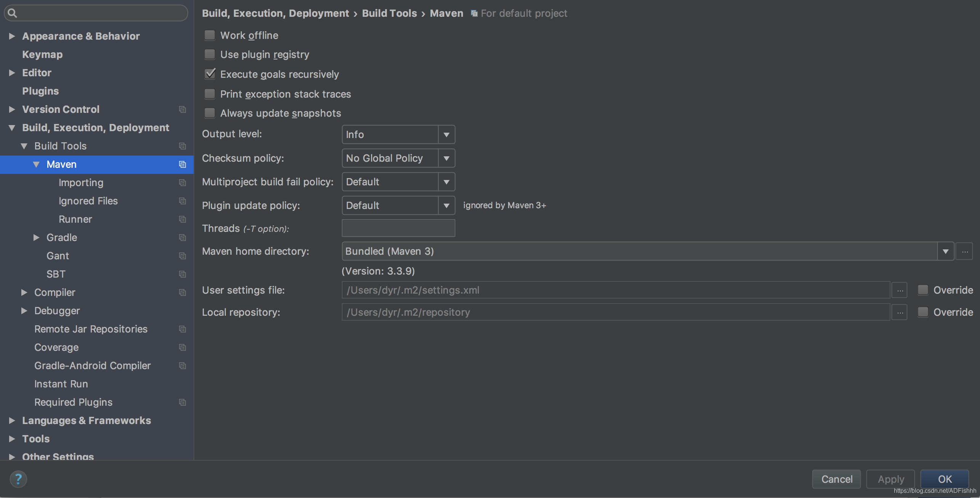Click the copy settings icon beside Build Tools

click(x=183, y=146)
